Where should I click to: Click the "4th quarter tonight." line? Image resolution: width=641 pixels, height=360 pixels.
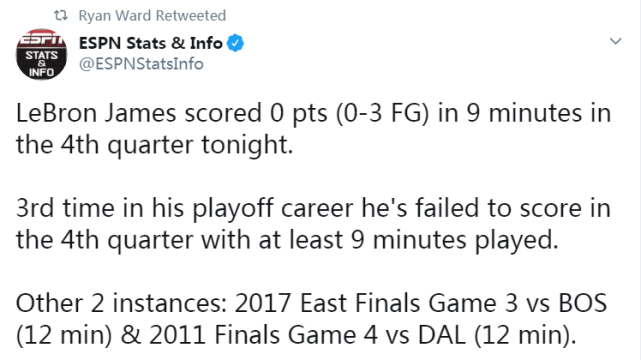coord(177,145)
